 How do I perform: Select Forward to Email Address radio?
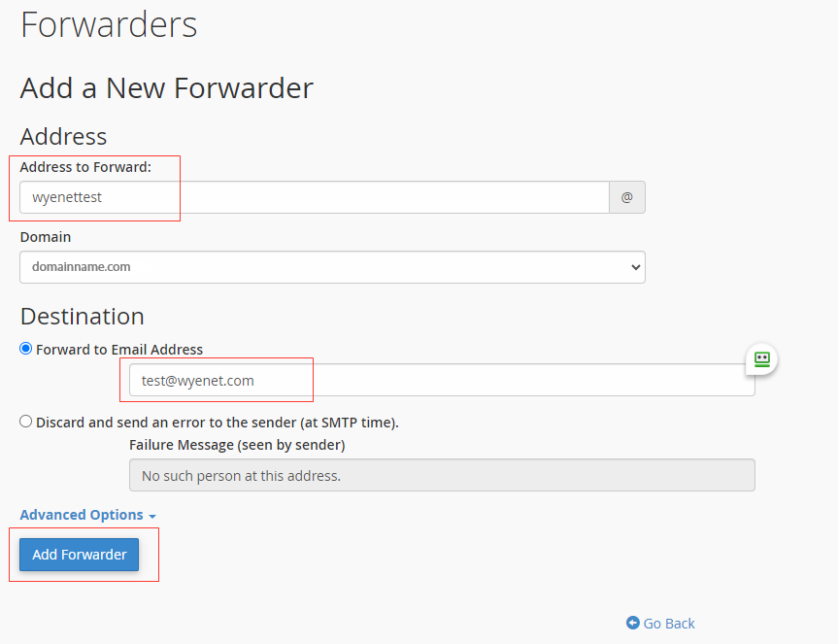tap(25, 349)
